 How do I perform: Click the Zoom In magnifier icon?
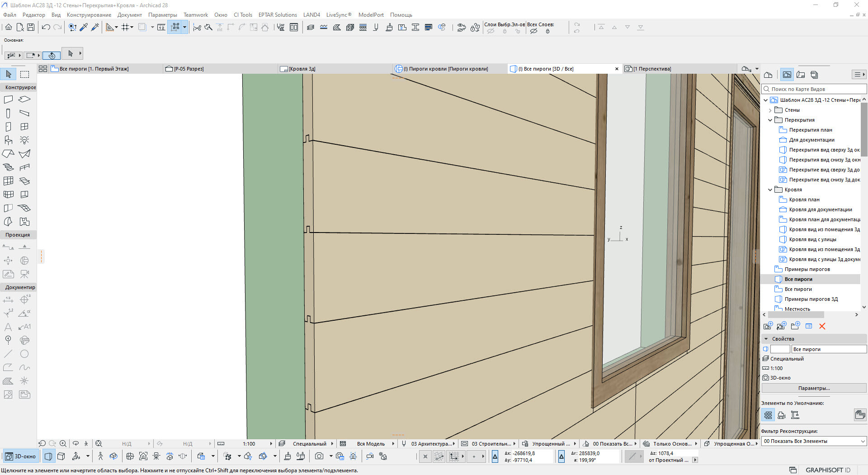tap(63, 444)
